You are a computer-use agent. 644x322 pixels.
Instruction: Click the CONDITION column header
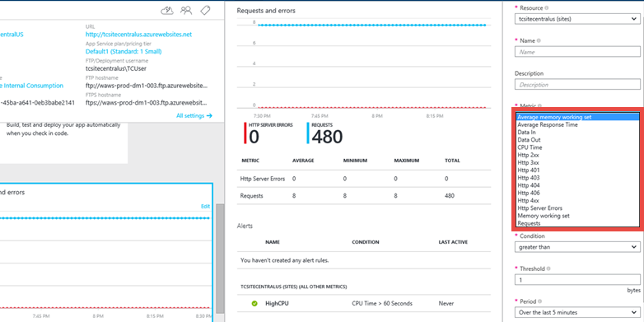click(x=365, y=242)
